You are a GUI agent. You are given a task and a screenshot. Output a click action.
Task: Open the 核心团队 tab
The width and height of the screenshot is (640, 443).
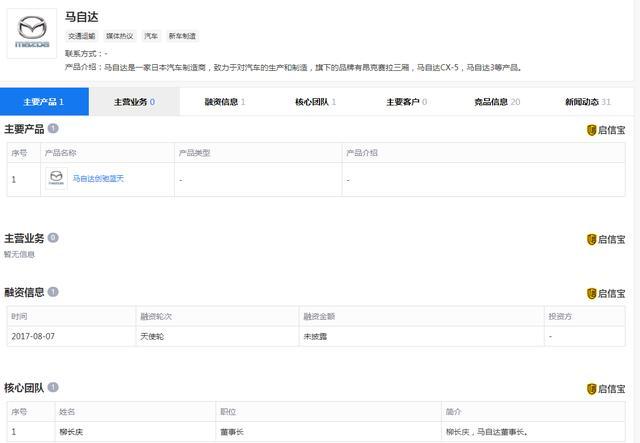tap(316, 102)
